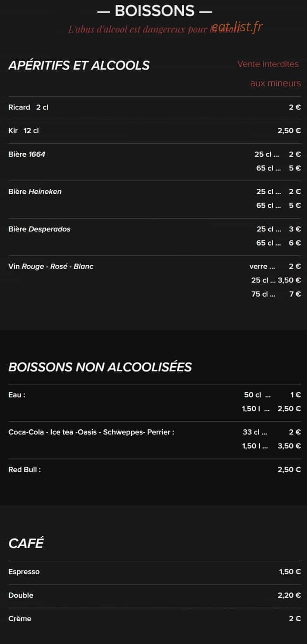Select Vin Rouge - Rosé - Blanc item

click(x=51, y=266)
